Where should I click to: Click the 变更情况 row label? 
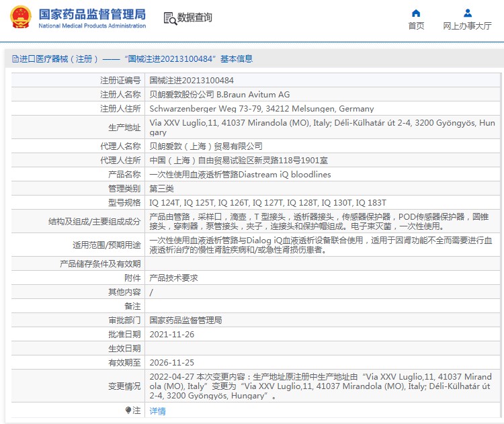124,386
